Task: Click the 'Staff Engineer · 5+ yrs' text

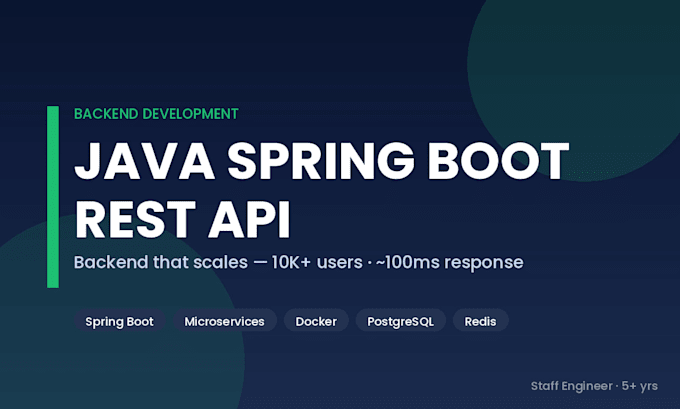Action: point(594,386)
